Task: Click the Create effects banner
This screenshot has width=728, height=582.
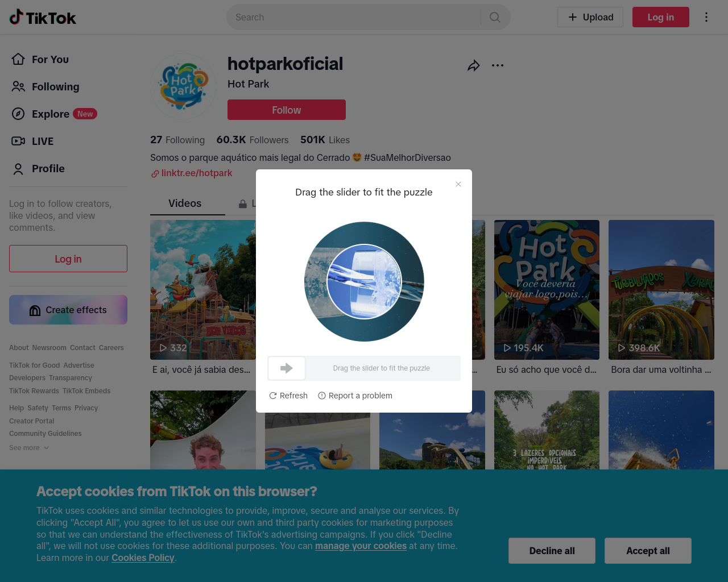Action: click(x=68, y=310)
